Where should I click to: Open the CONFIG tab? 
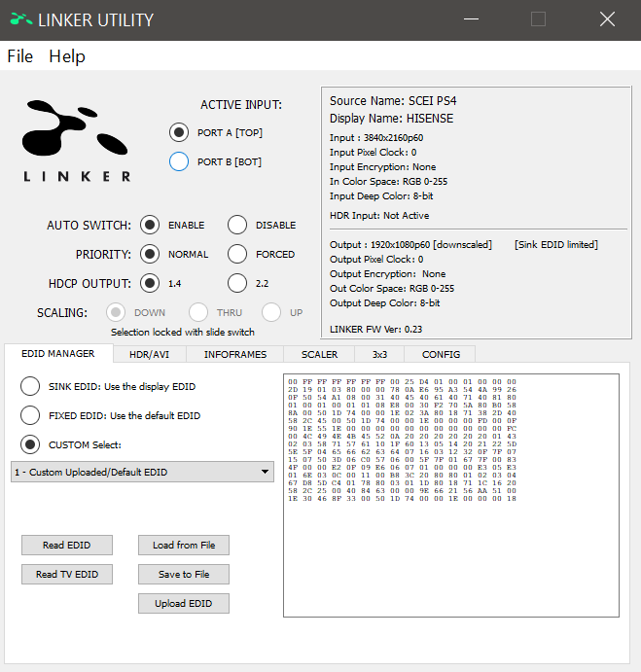pos(441,355)
